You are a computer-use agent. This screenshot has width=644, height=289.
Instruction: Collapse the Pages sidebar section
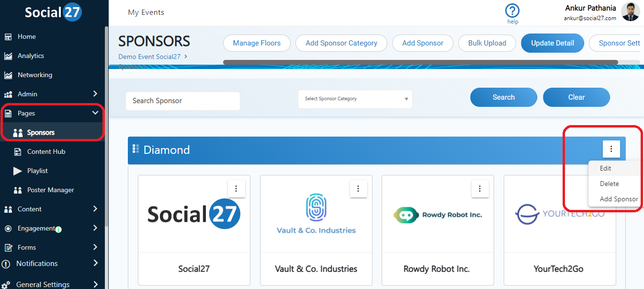click(x=95, y=113)
